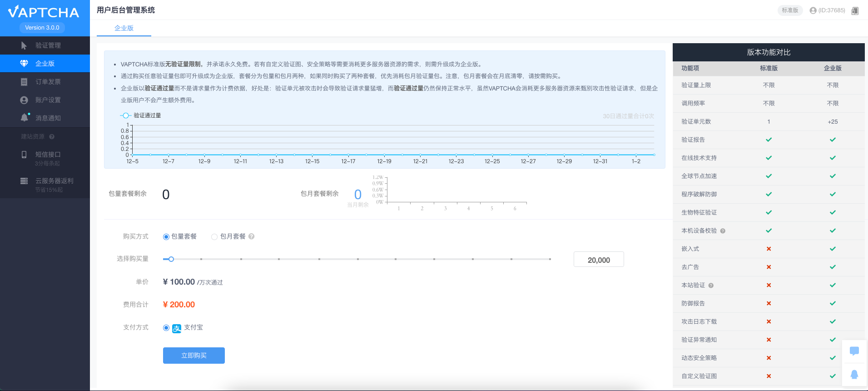Open 验证管理 in the sidebar
868x391 pixels.
(45, 45)
